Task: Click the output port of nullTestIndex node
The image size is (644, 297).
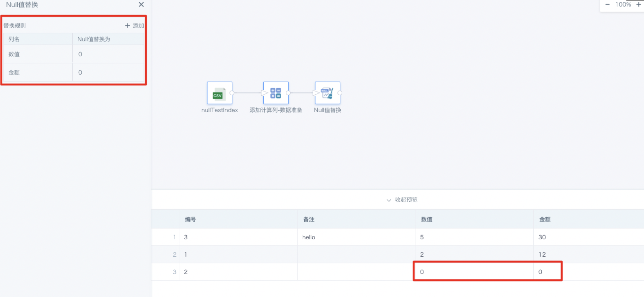Action: (232, 93)
